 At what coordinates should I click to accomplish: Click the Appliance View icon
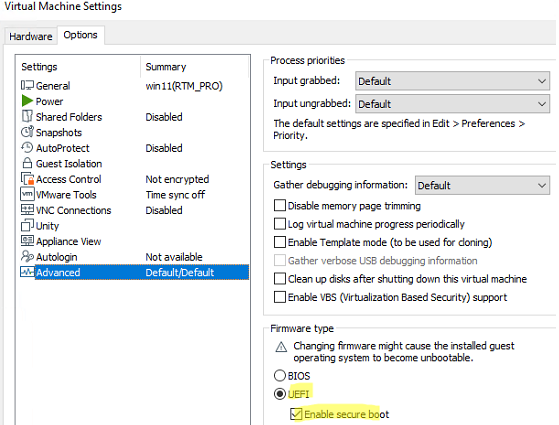27,241
